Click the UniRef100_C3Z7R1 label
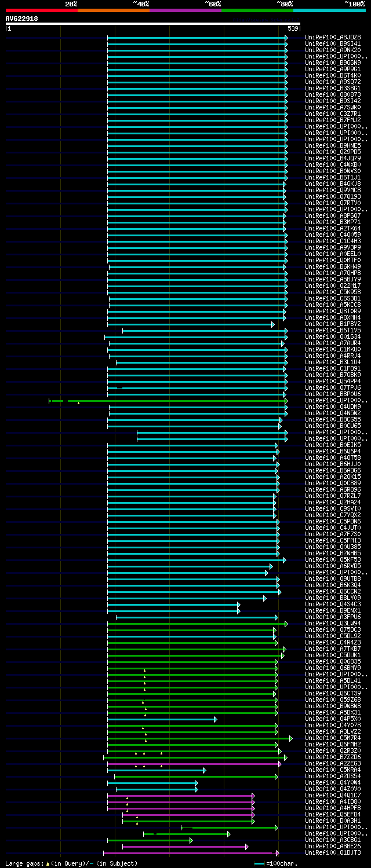This screenshot has width=371, height=868. (x=334, y=113)
